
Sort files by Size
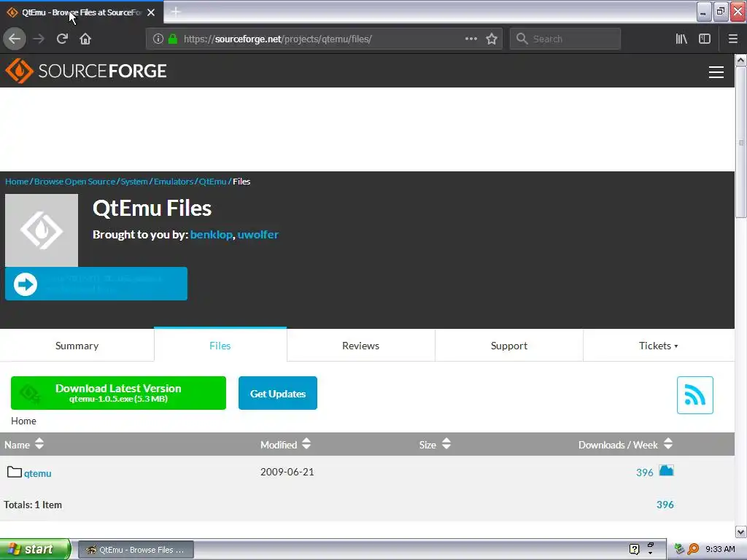pos(435,444)
